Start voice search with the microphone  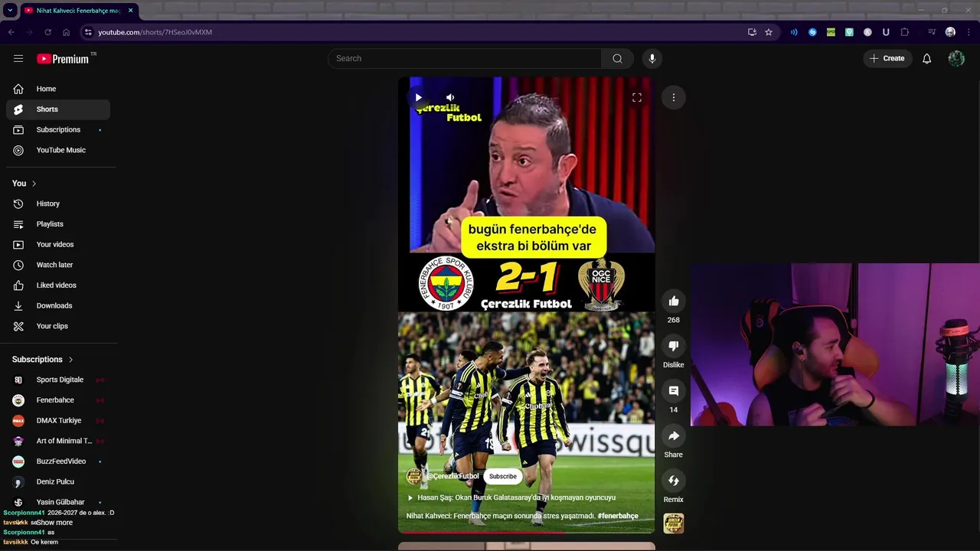(x=652, y=58)
